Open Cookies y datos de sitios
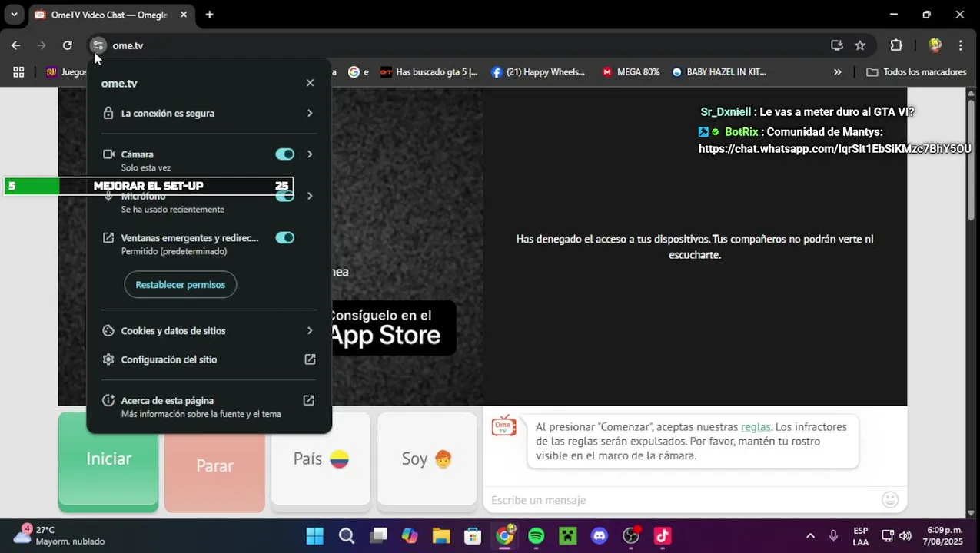Viewport: 980px width, 553px height. (208, 331)
